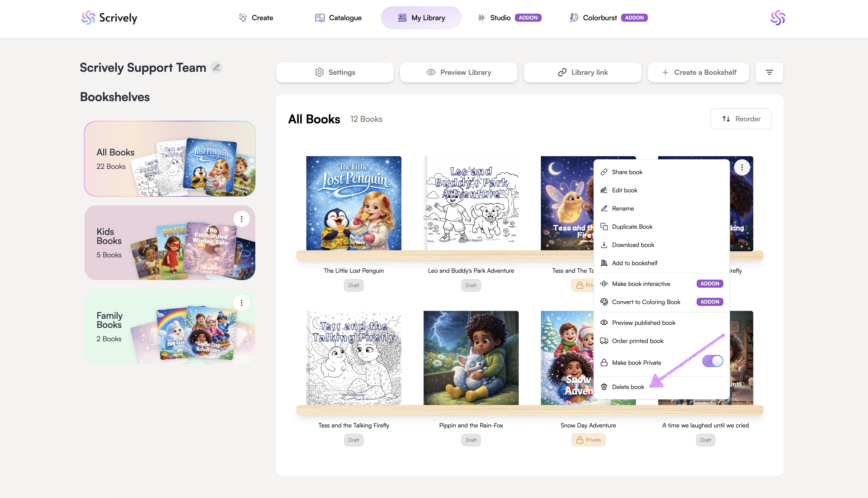This screenshot has height=498, width=868.
Task: Click the Download book icon
Action: click(604, 245)
